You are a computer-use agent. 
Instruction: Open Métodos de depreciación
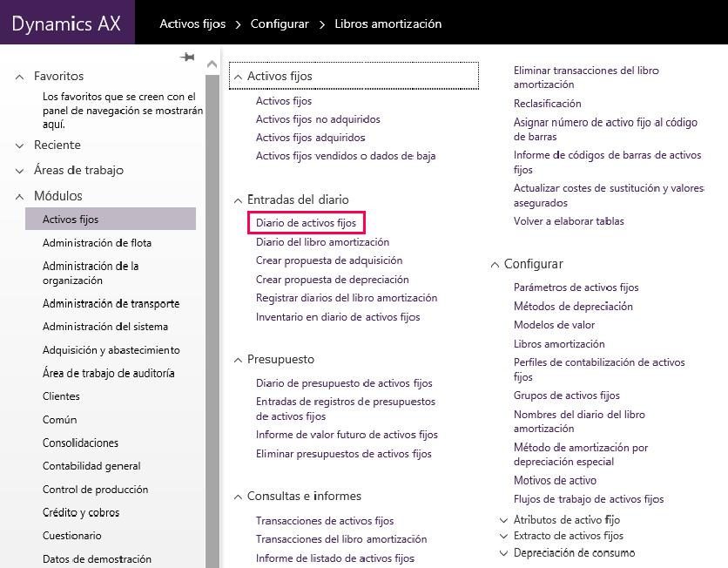(573, 307)
